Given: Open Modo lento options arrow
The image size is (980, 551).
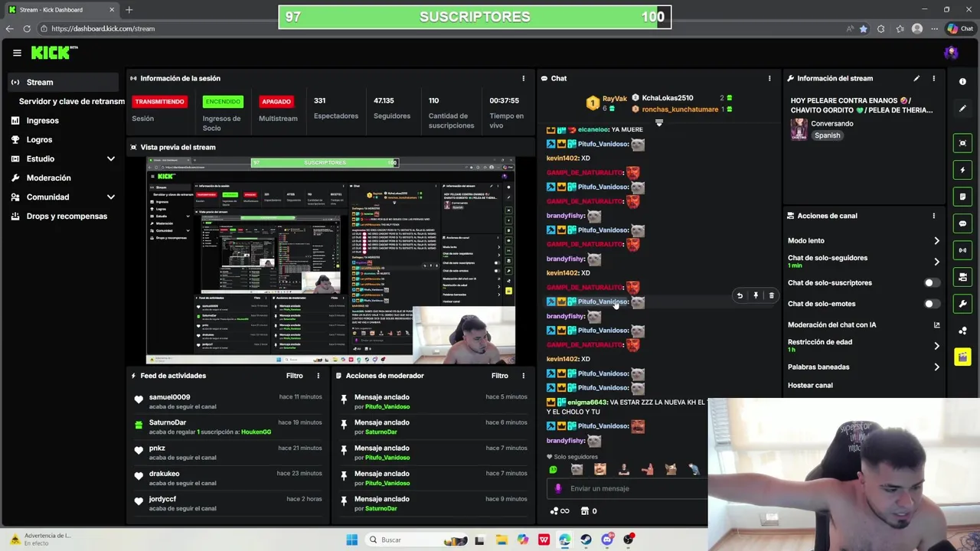Looking at the screenshot, I should click(x=936, y=241).
